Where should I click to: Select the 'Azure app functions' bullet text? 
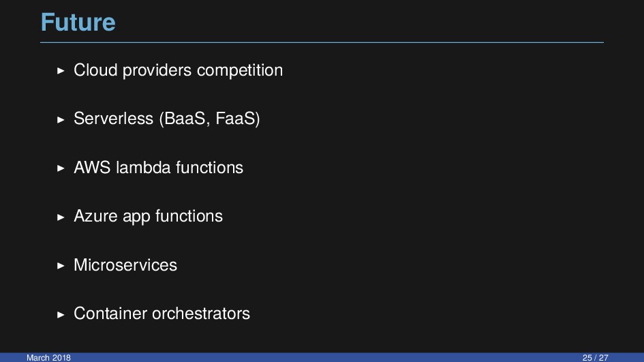[x=149, y=217]
